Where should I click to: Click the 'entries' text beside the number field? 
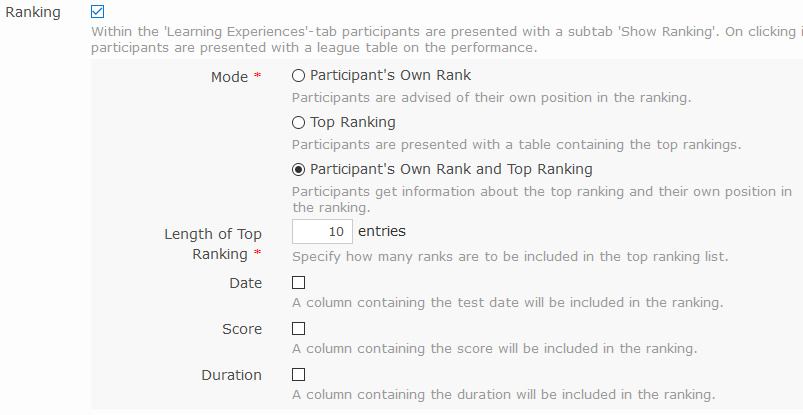click(x=381, y=231)
